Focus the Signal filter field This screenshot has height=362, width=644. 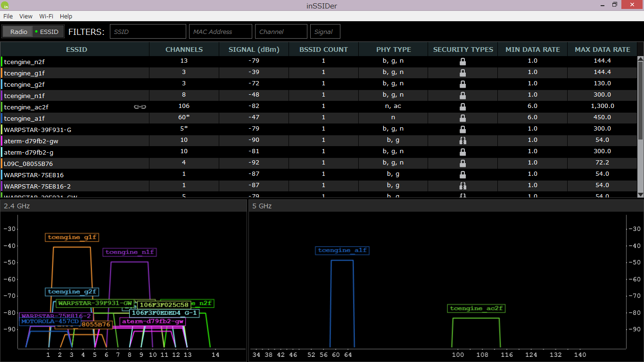pos(325,32)
